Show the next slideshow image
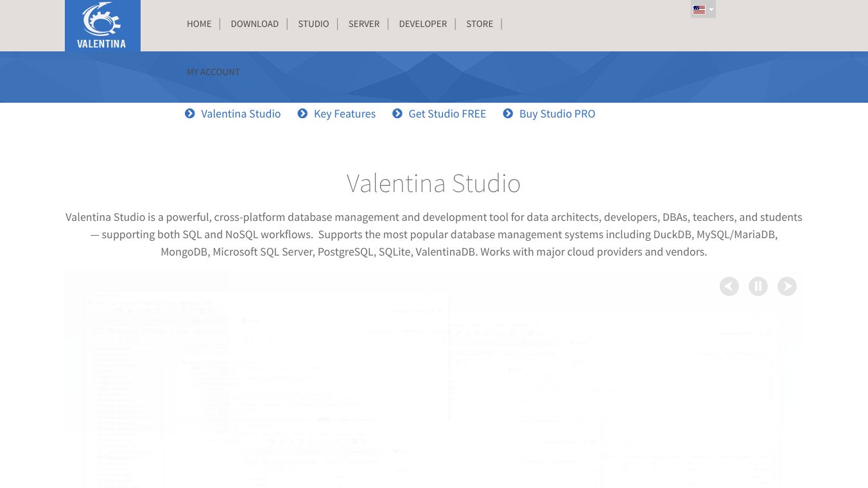 787,286
